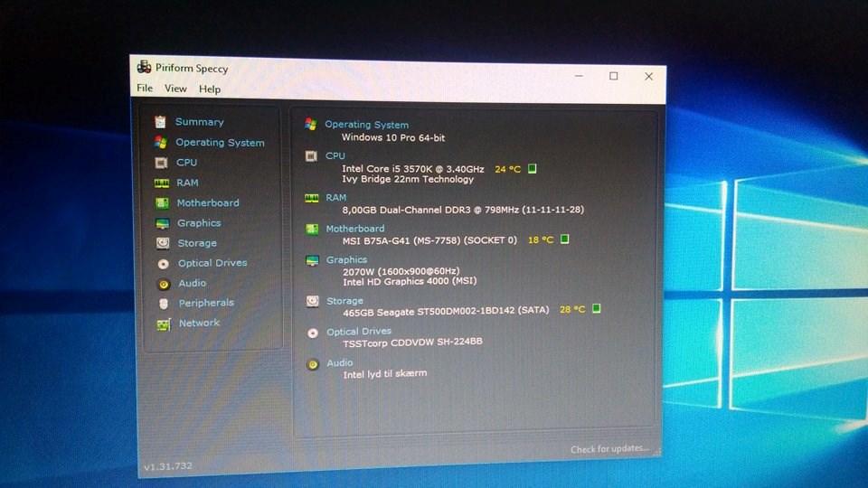Open the File menu
The width and height of the screenshot is (868, 488).
pos(145,88)
